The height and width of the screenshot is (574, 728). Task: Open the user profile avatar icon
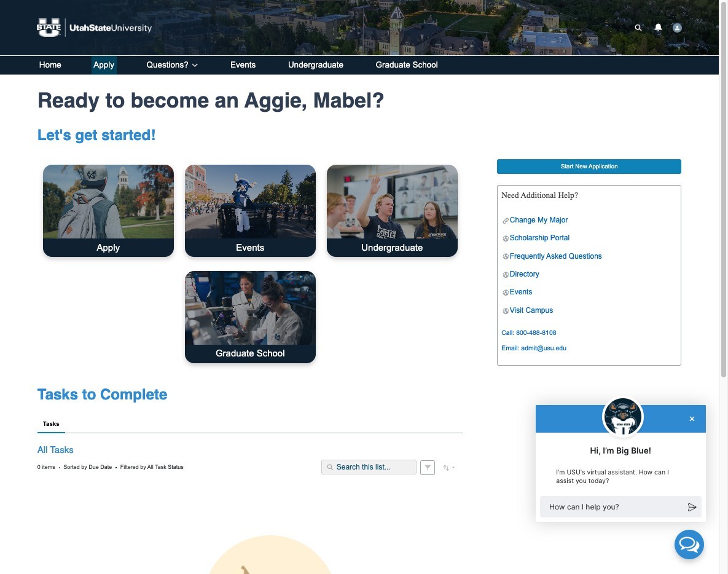(676, 28)
